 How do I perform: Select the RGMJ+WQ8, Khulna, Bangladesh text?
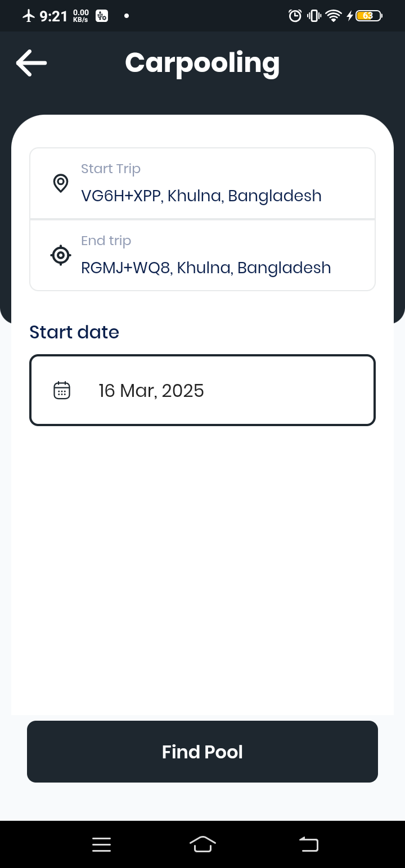[206, 268]
